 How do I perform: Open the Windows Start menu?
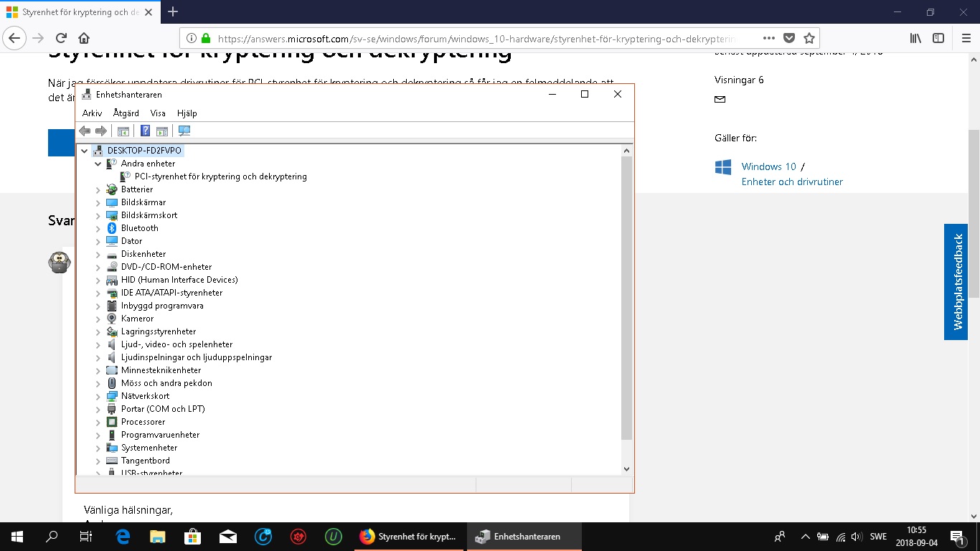17,536
